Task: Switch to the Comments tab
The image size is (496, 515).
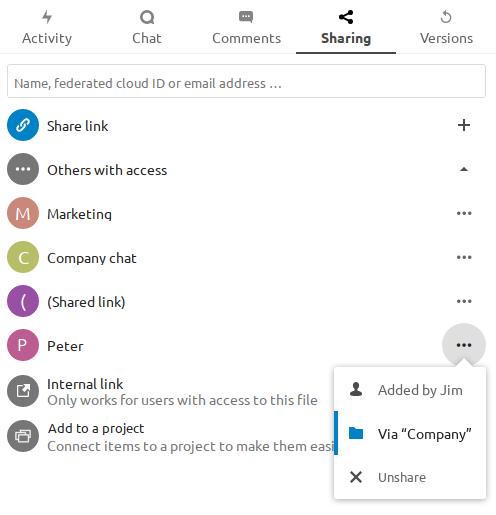Action: pyautogui.click(x=246, y=28)
